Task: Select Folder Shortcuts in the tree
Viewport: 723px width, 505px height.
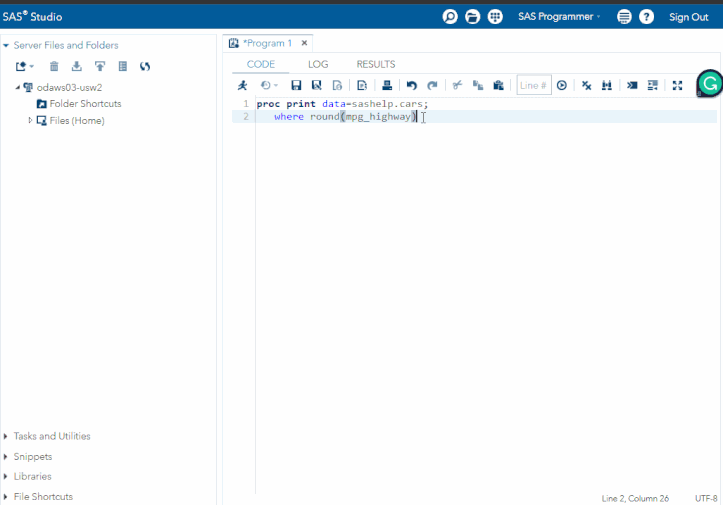Action: [x=85, y=104]
